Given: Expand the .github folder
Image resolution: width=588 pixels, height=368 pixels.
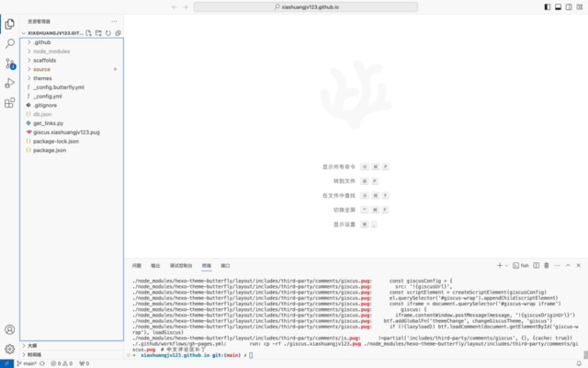Looking at the screenshot, I should [x=41, y=42].
